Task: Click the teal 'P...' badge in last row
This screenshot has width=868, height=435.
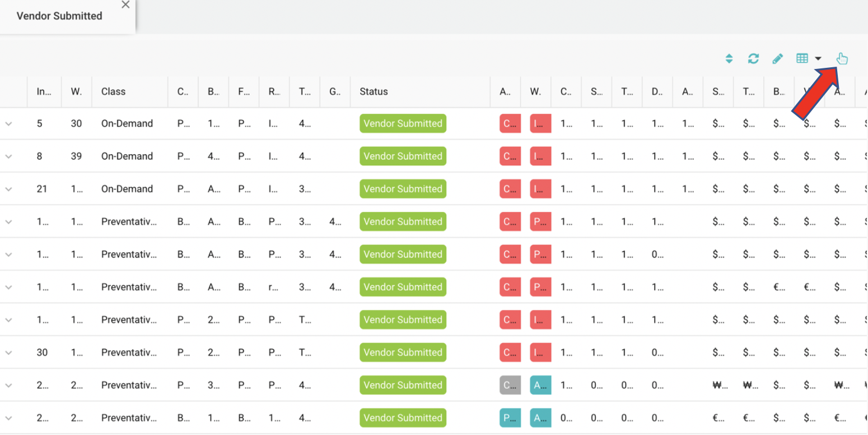Action: pyautogui.click(x=510, y=418)
